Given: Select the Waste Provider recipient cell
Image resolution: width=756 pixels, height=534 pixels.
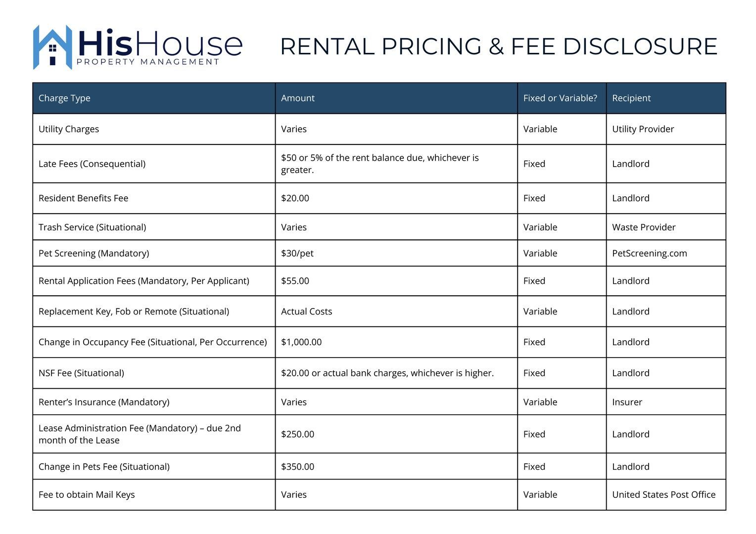Looking at the screenshot, I should click(643, 227).
